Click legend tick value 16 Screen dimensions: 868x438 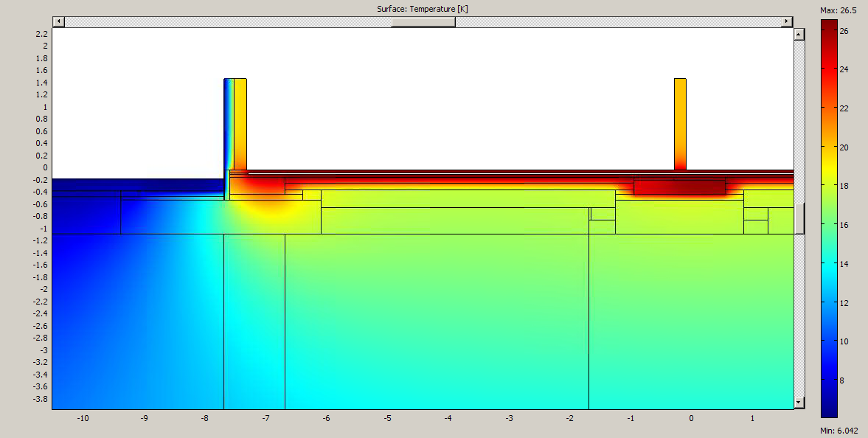point(844,225)
